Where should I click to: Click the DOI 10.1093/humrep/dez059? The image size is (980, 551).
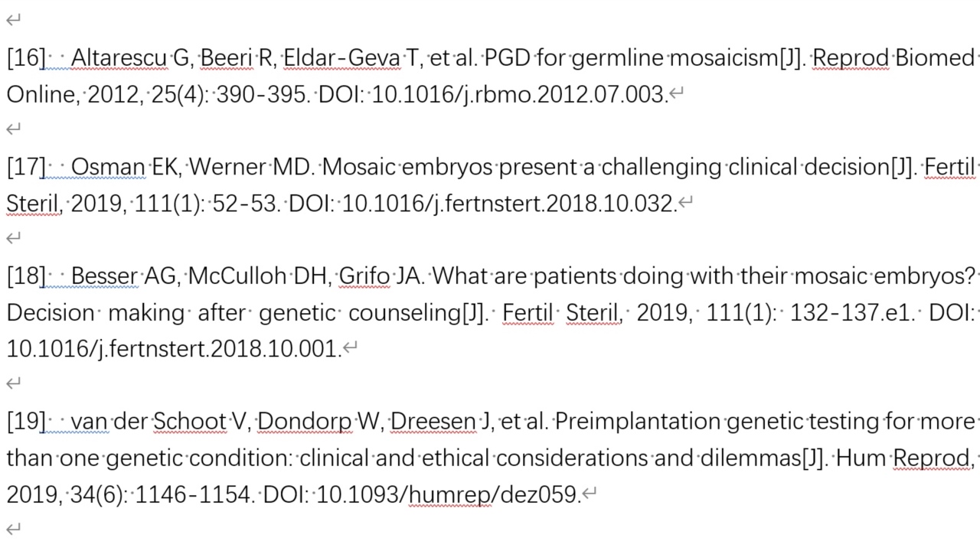(x=448, y=494)
